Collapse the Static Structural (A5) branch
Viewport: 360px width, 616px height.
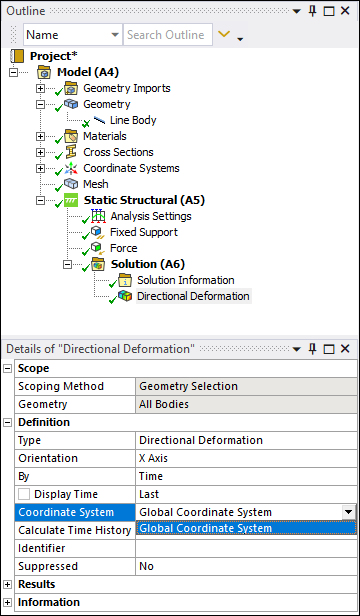click(40, 200)
